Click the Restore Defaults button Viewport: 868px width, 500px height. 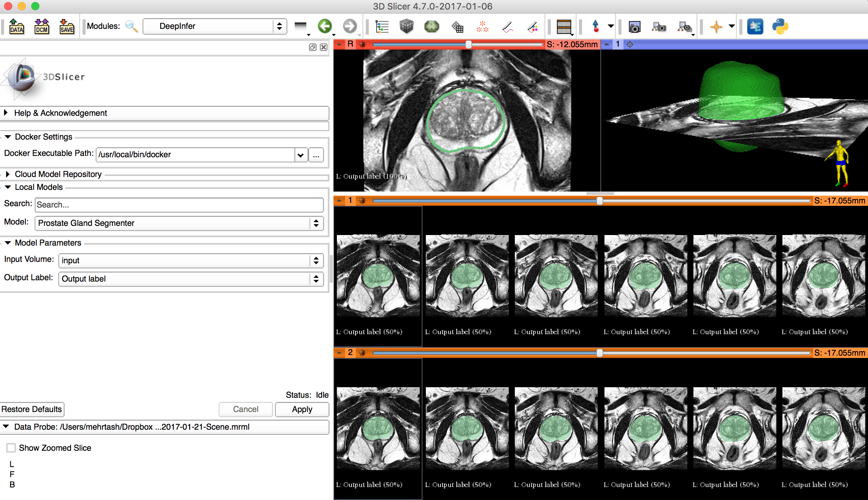(32, 409)
